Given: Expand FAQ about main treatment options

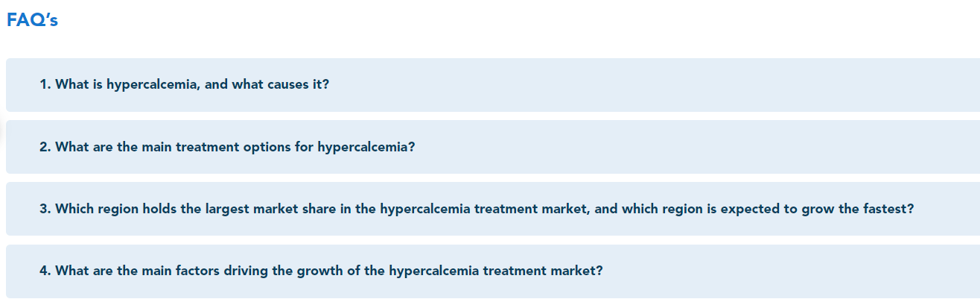Looking at the screenshot, I should coord(493,147).
